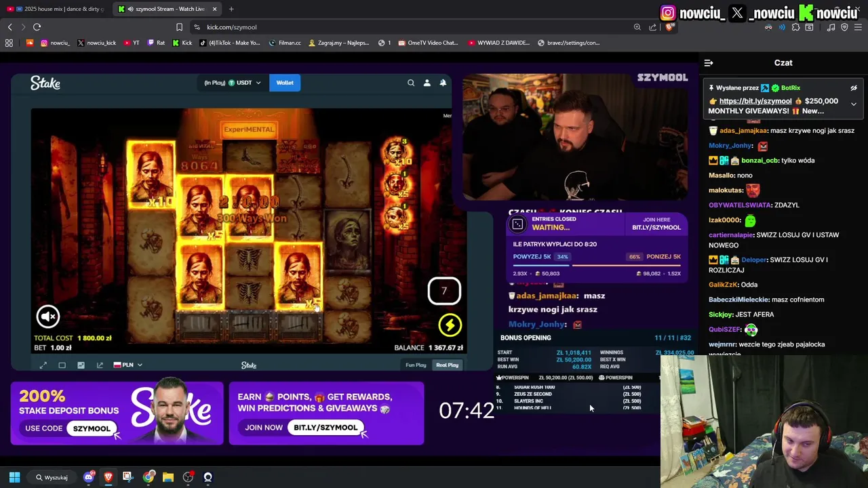Click the Wyszukaj taskbar search box
Screen dimensions: 868x488
pos(52,477)
